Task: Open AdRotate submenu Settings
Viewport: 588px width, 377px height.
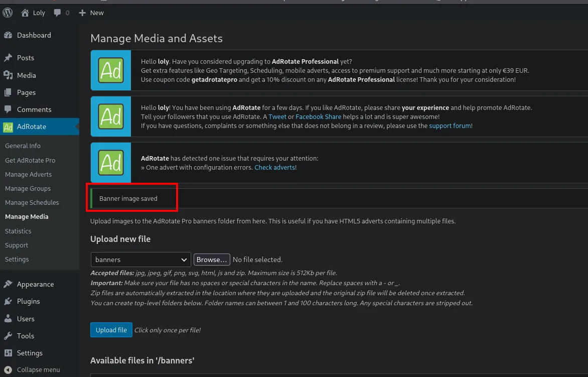Action: [17, 259]
